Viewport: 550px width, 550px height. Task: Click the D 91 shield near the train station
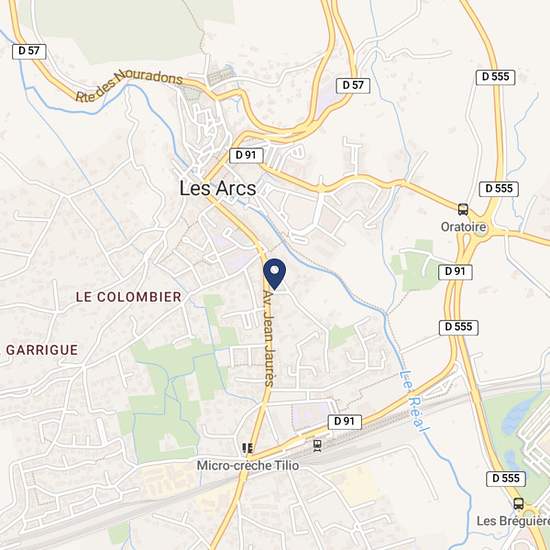(344, 422)
